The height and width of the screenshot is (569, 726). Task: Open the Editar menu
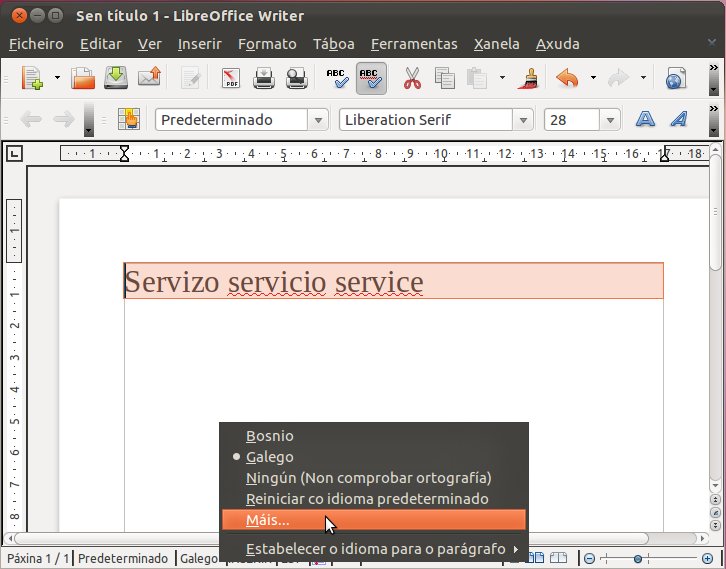click(x=100, y=44)
